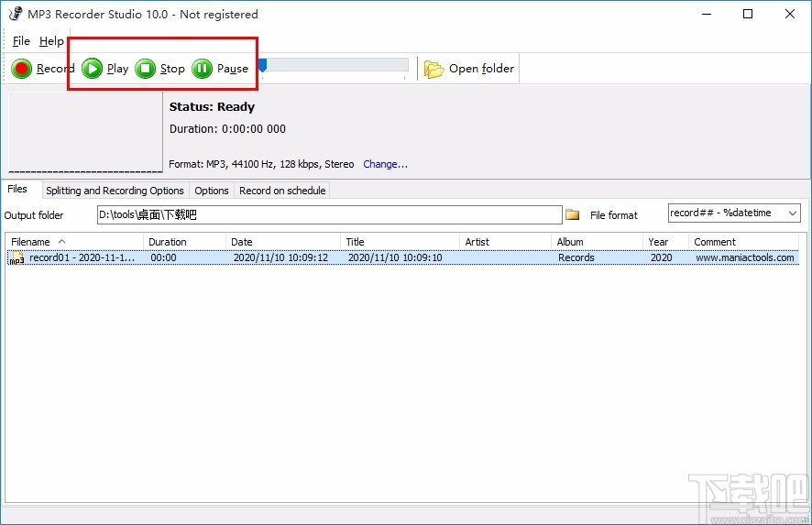Viewport: 812px width, 525px height.
Task: Click the green Stop button
Action: pos(159,69)
